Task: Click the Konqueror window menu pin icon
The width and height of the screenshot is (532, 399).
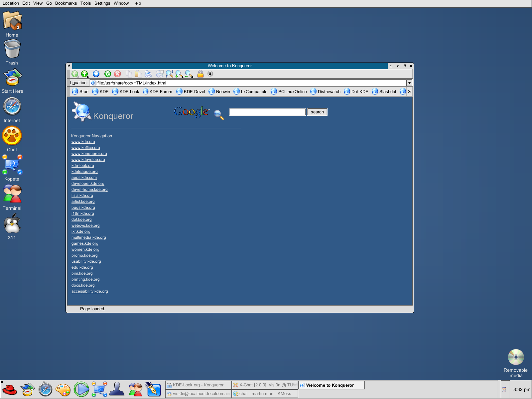Action: pos(69,66)
